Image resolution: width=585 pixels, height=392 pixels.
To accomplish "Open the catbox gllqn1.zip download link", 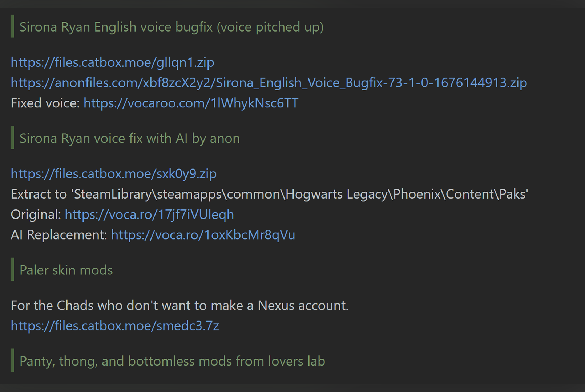I will coord(113,62).
